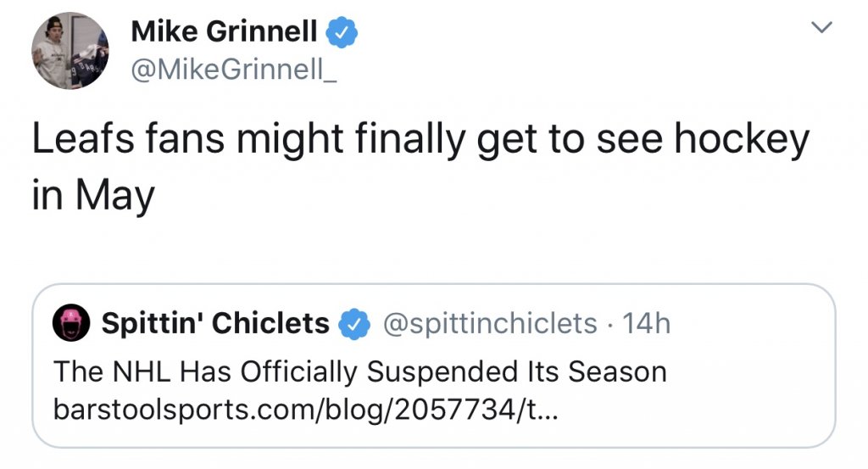Viewport: 868px width, 469px height.
Task: Expand the tweet options chevron menu
Action: point(820,28)
